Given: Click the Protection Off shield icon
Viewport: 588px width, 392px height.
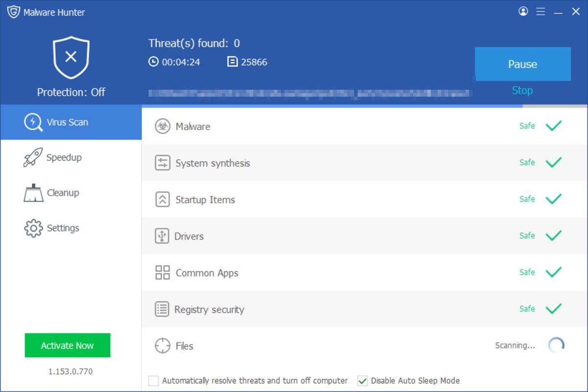Looking at the screenshot, I should click(71, 57).
